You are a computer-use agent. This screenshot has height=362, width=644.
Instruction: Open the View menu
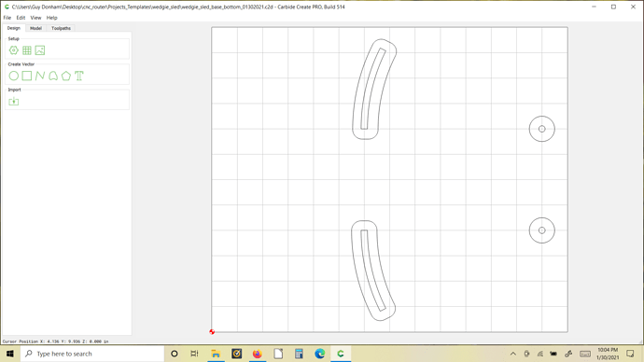35,18
